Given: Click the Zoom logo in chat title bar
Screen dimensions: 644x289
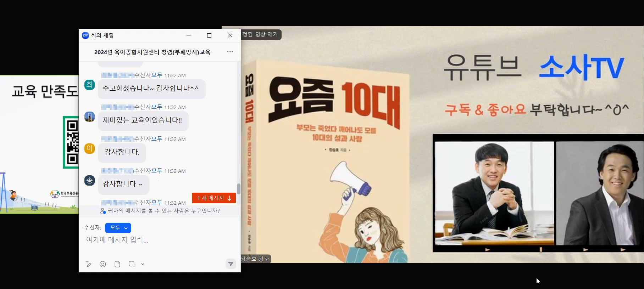Looking at the screenshot, I should click(x=85, y=35).
